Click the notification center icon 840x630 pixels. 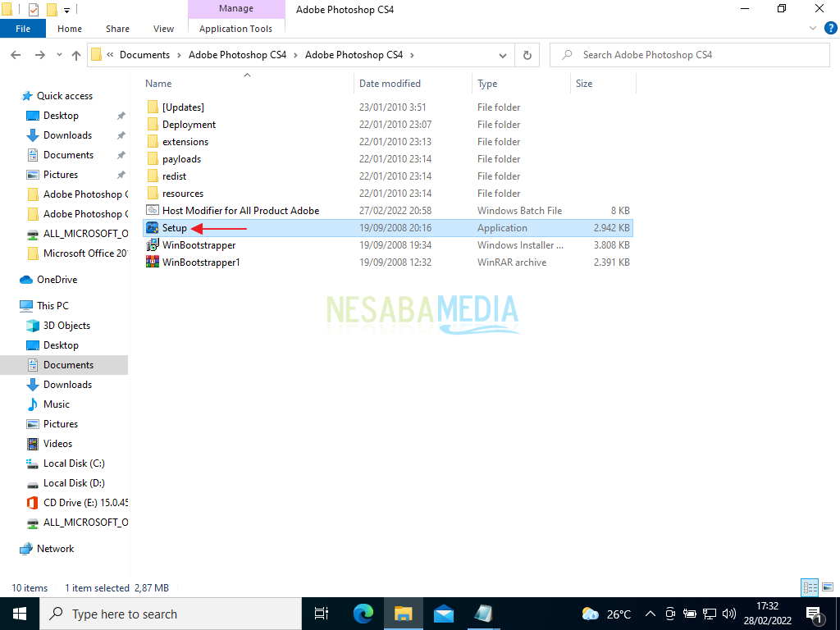pos(815,613)
